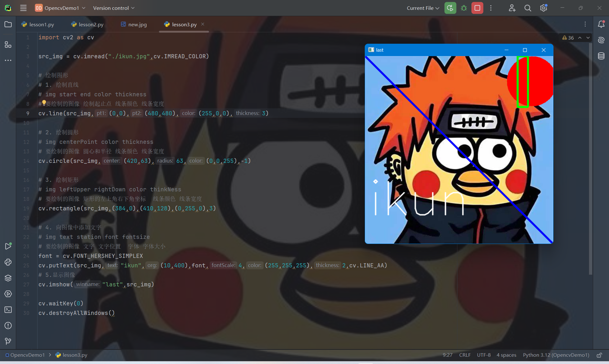Viewport: 609px width, 364px height.
Task: Expand the OpencvDemo1 project dropdown
Action: (x=60, y=8)
